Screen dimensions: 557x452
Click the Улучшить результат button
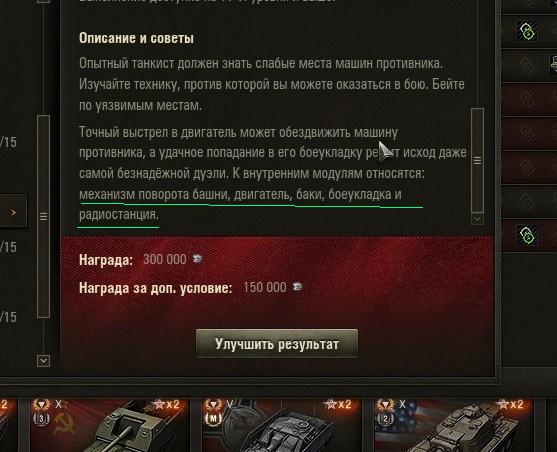pyautogui.click(x=277, y=344)
